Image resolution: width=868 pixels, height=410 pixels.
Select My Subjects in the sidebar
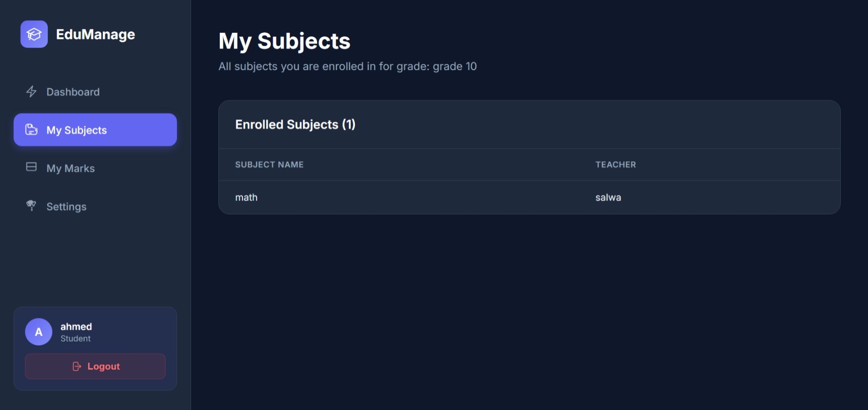point(77,130)
